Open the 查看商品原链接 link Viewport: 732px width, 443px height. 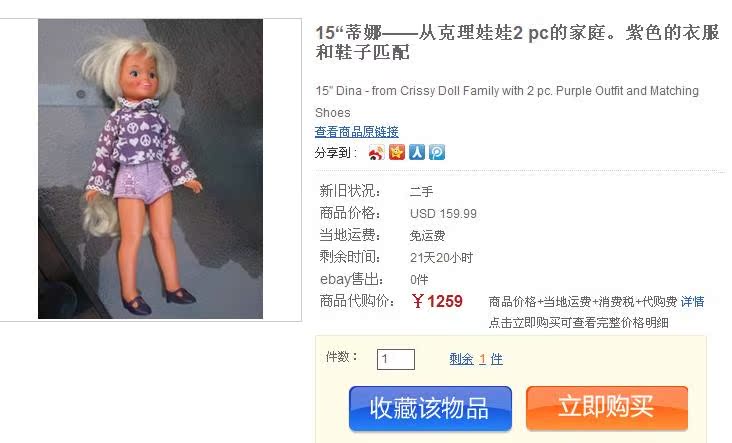click(357, 132)
